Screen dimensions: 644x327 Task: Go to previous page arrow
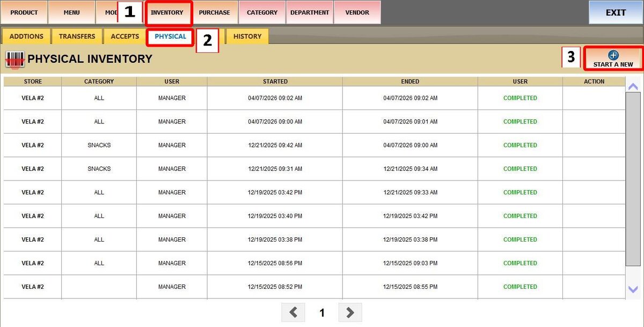pos(293,313)
